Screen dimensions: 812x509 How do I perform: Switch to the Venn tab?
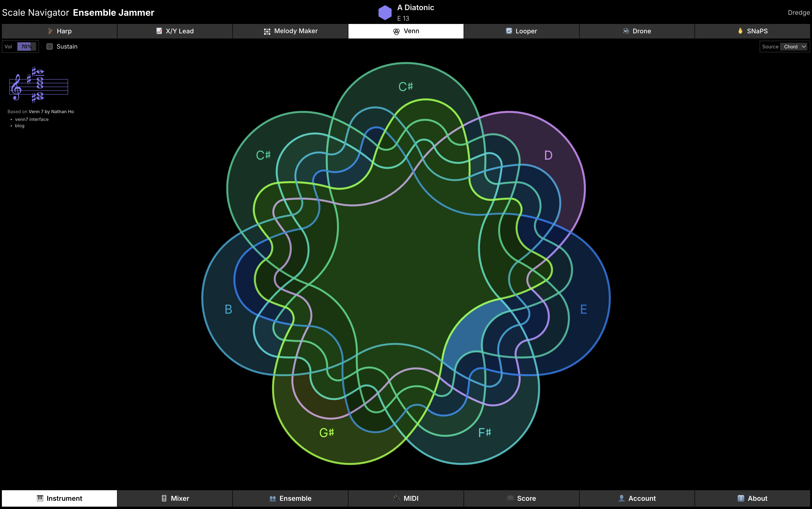point(406,31)
